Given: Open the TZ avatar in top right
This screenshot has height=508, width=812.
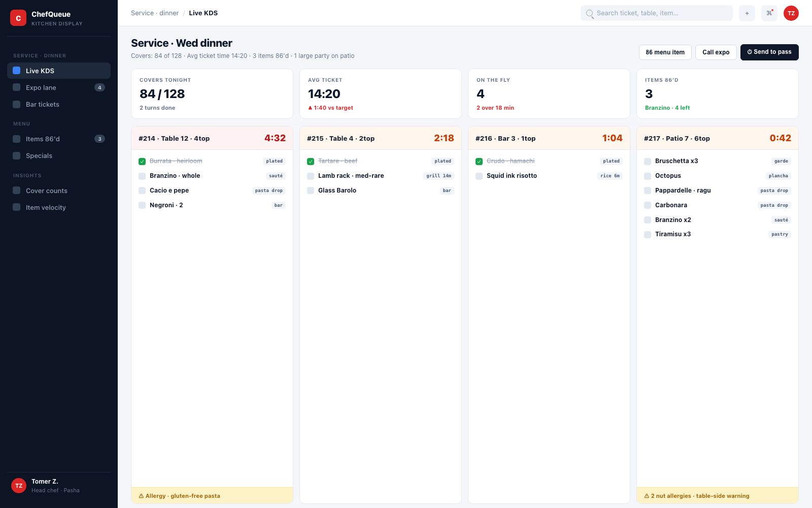Looking at the screenshot, I should (x=791, y=13).
